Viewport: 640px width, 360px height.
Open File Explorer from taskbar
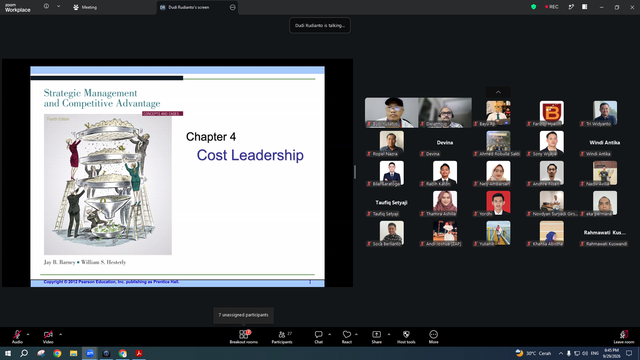click(x=73, y=353)
